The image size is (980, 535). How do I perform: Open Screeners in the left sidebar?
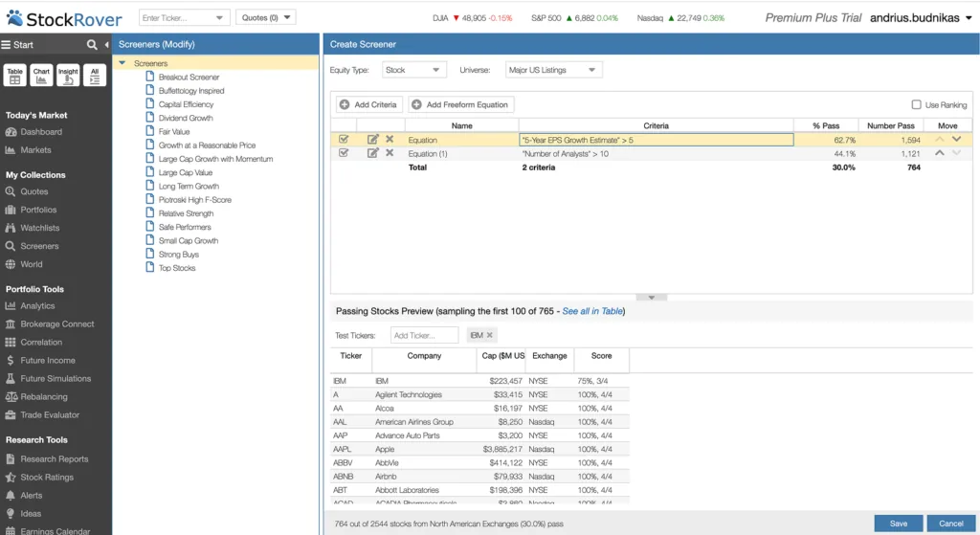40,246
